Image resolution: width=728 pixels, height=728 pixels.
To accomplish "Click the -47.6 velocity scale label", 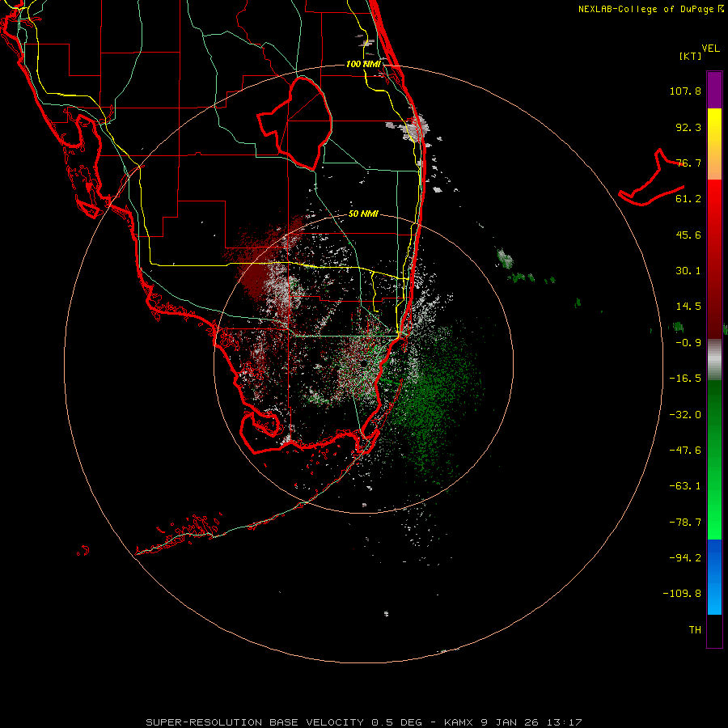I will (685, 451).
